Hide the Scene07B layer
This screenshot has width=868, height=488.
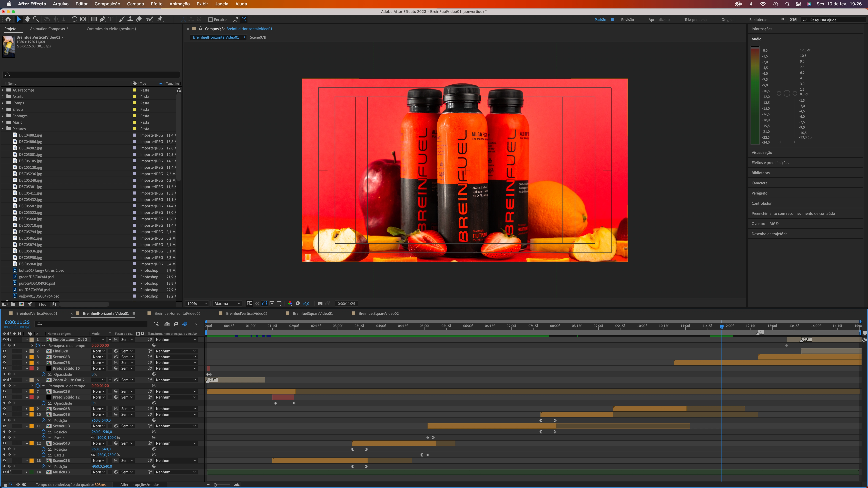pyautogui.click(x=4, y=363)
